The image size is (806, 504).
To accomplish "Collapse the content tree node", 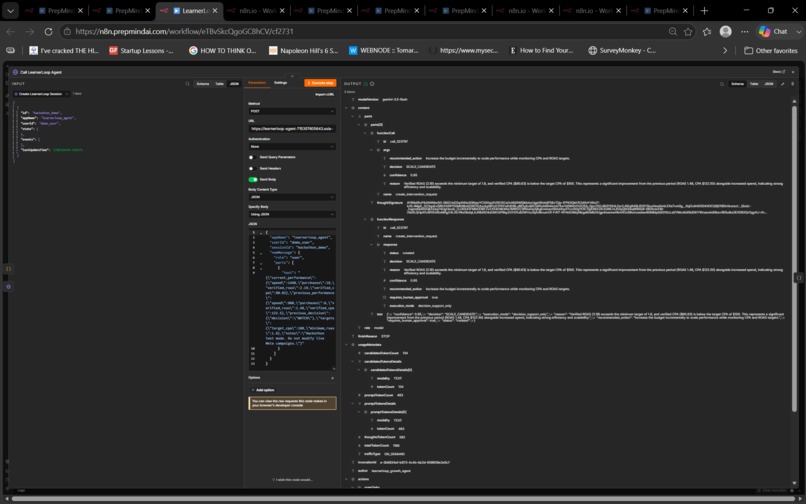I will 346,108.
